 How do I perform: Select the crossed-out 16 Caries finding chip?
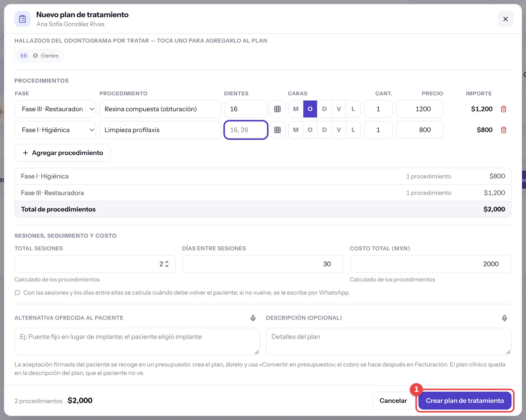[x=39, y=56]
